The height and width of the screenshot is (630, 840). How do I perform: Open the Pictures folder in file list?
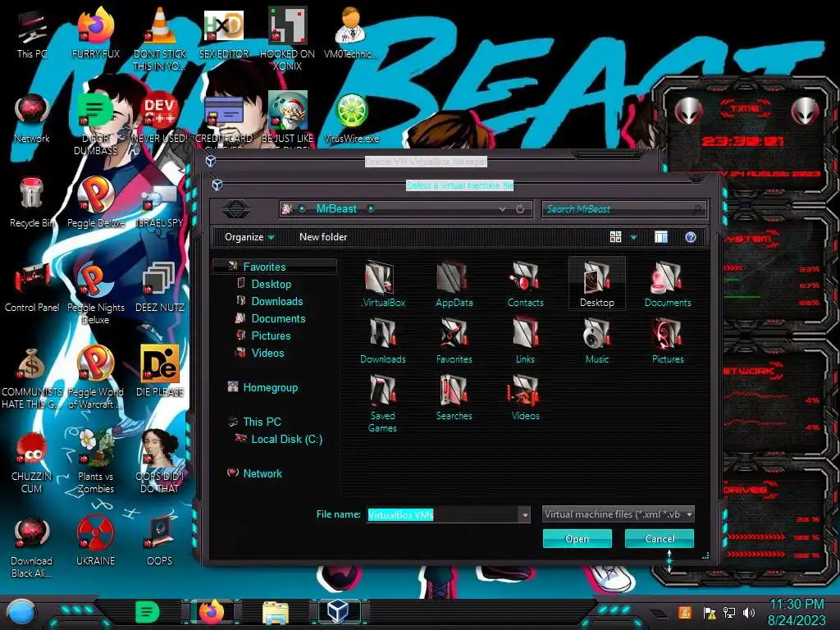(x=668, y=340)
